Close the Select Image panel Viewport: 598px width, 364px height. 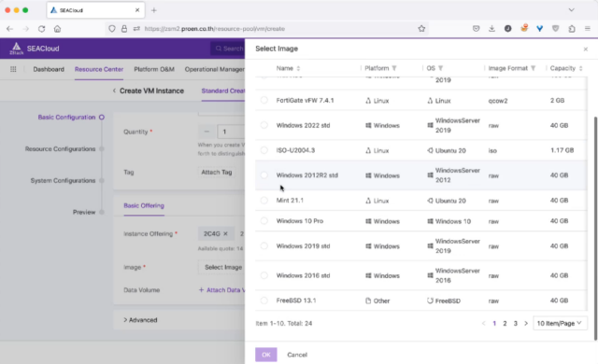point(586,49)
